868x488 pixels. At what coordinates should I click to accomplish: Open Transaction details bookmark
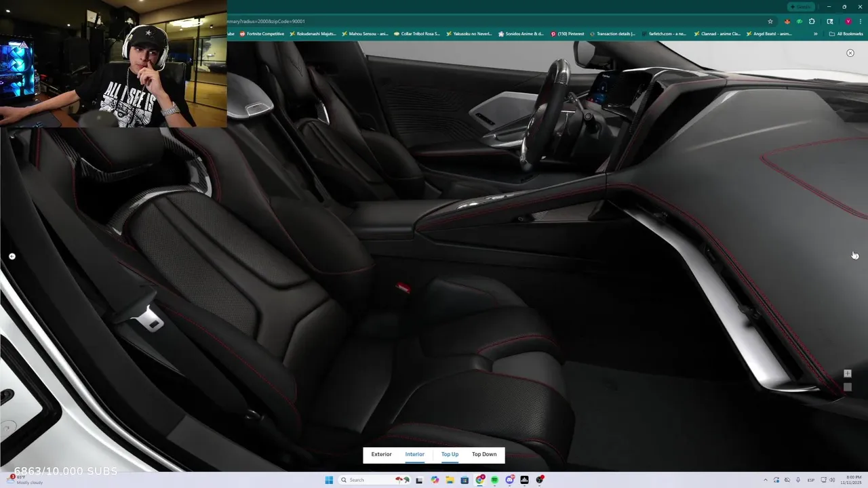613,34
